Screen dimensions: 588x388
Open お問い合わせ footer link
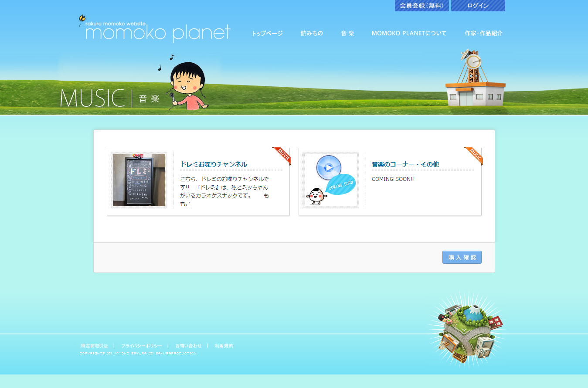tap(188, 346)
